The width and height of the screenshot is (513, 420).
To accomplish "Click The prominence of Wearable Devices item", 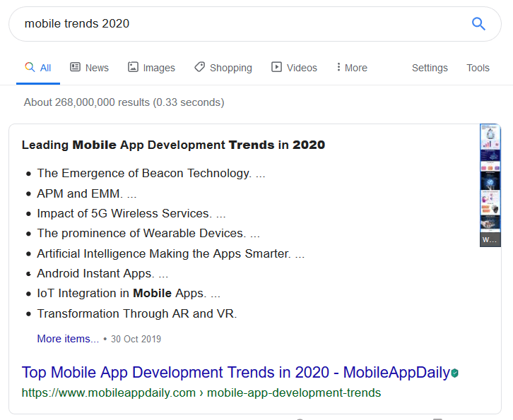I will (148, 234).
